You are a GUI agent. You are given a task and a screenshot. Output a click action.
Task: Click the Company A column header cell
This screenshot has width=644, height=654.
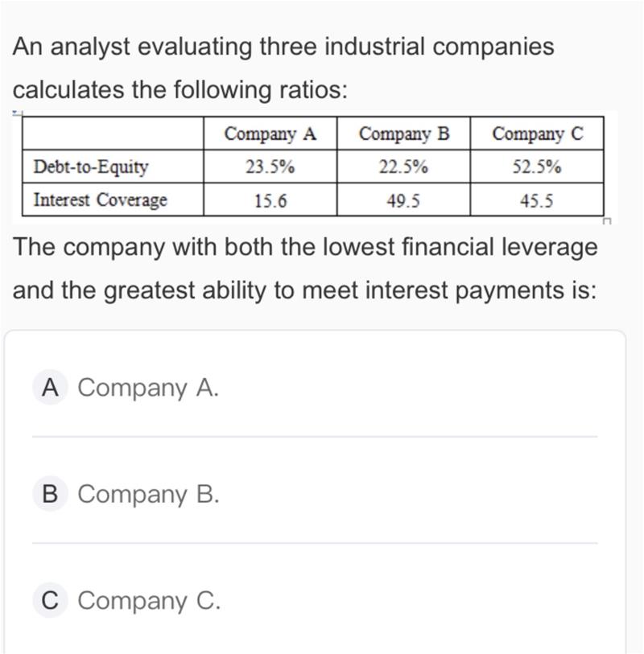tap(270, 134)
